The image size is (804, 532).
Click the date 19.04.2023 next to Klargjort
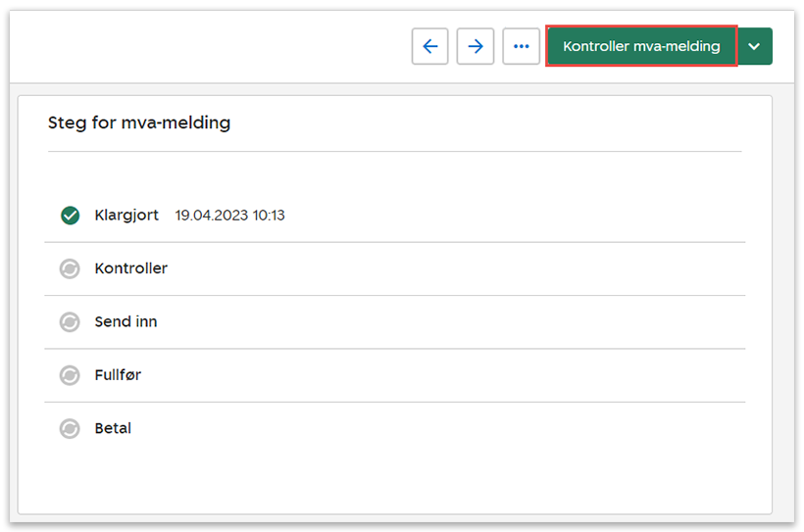[208, 216]
